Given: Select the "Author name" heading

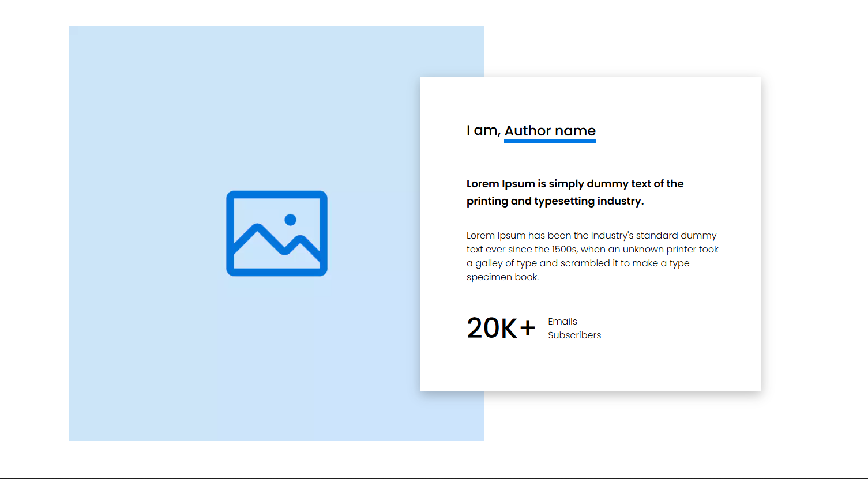Looking at the screenshot, I should 550,131.
